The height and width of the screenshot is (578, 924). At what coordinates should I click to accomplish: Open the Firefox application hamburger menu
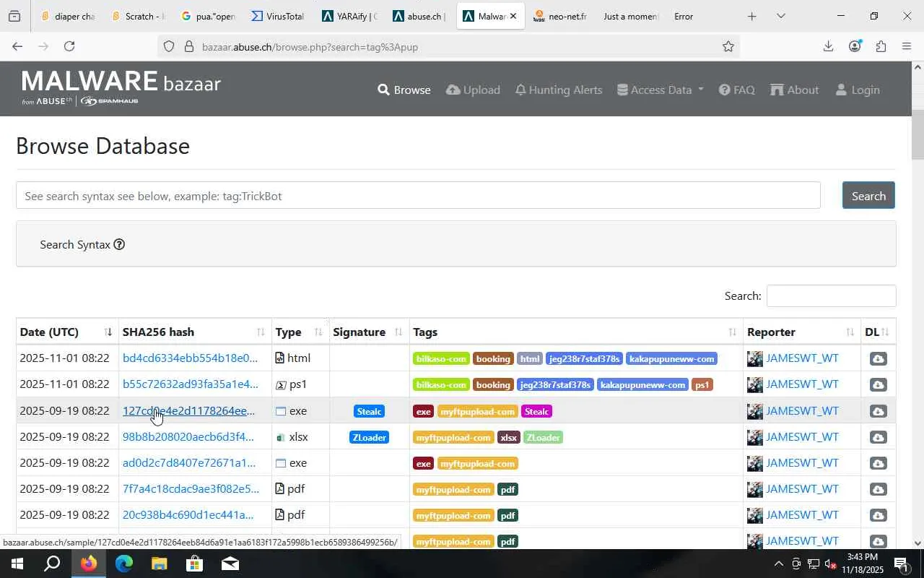907,46
